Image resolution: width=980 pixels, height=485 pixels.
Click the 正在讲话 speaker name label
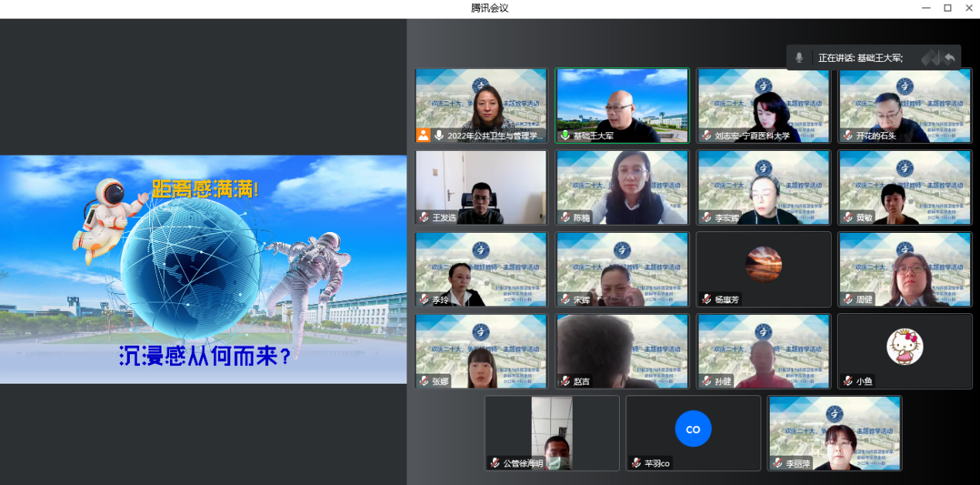[x=860, y=58]
